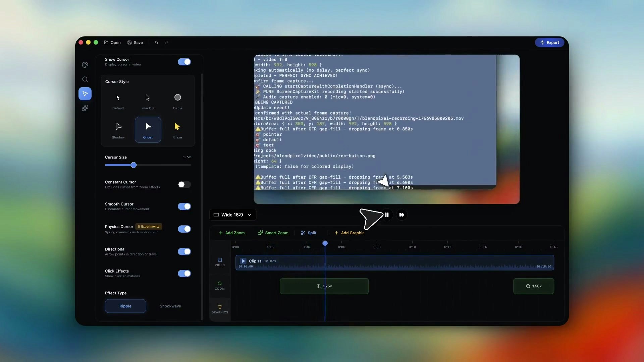Click the Cursor Size slider handle
644x362 pixels.
pos(133,165)
